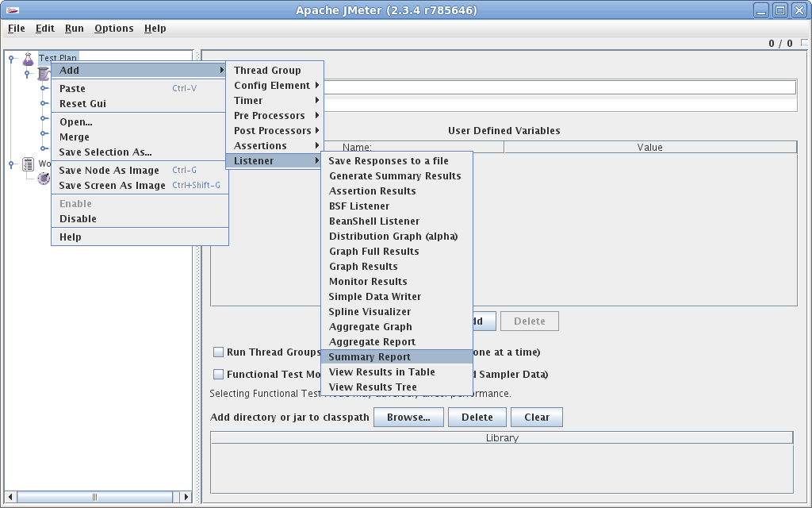This screenshot has height=508, width=812.
Task: Click Merge in the context menu
Action: pyautogui.click(x=140, y=137)
